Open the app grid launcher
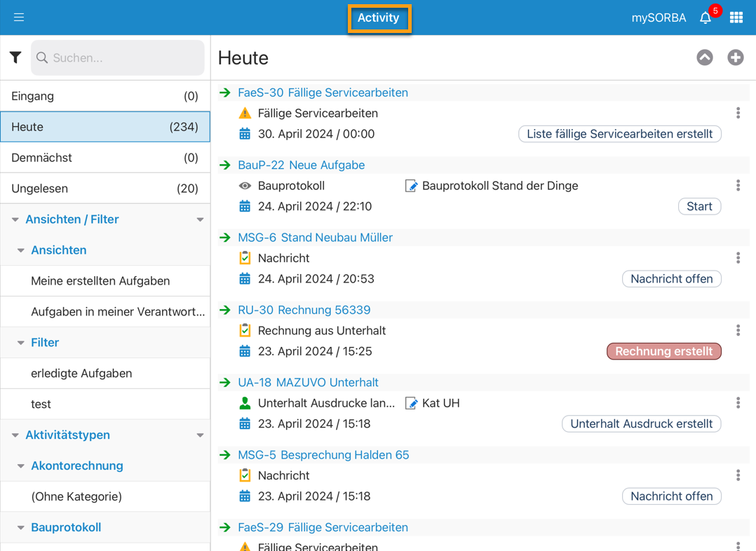 pyautogui.click(x=736, y=18)
